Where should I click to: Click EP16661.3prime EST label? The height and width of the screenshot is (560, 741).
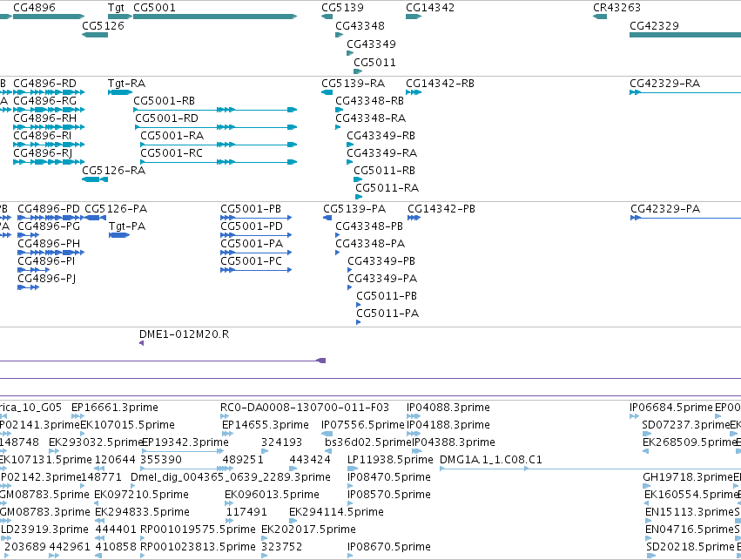tap(115, 408)
